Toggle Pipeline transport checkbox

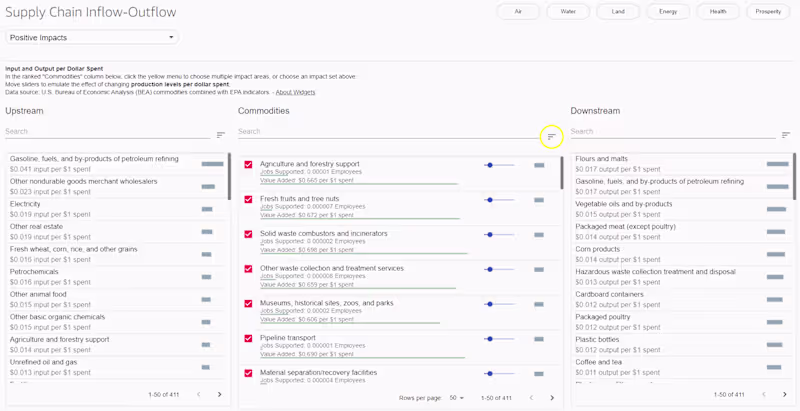[249, 339]
